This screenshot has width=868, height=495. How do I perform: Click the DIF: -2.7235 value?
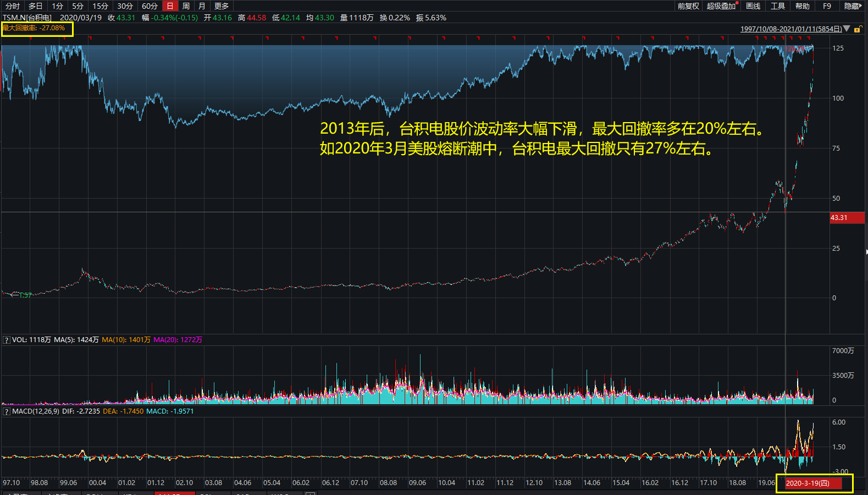[x=81, y=411]
